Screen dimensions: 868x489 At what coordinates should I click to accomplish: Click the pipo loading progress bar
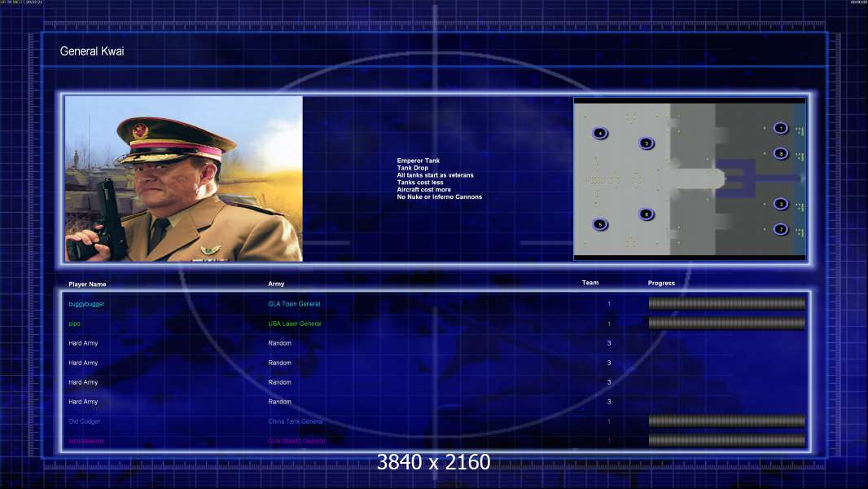tap(727, 324)
